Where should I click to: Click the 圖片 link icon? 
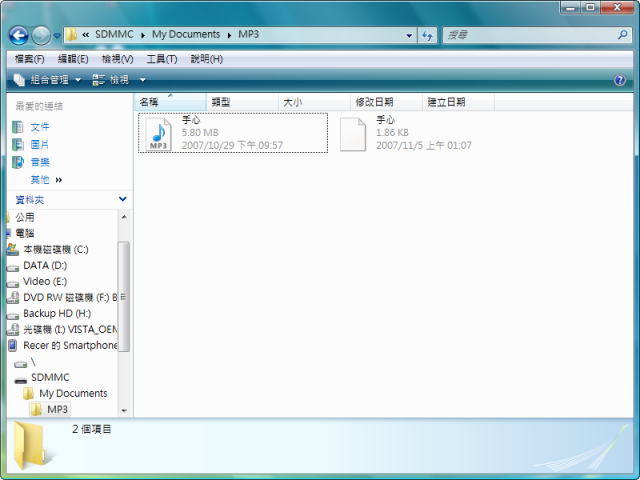pos(18,144)
